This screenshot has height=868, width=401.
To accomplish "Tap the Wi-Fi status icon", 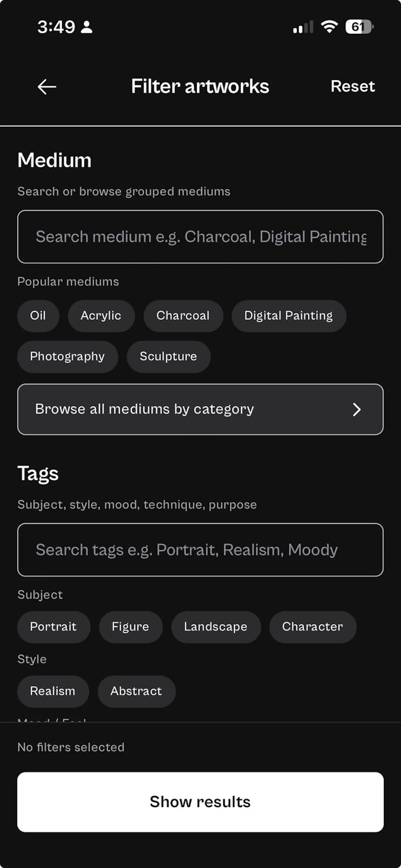I will coord(329,27).
